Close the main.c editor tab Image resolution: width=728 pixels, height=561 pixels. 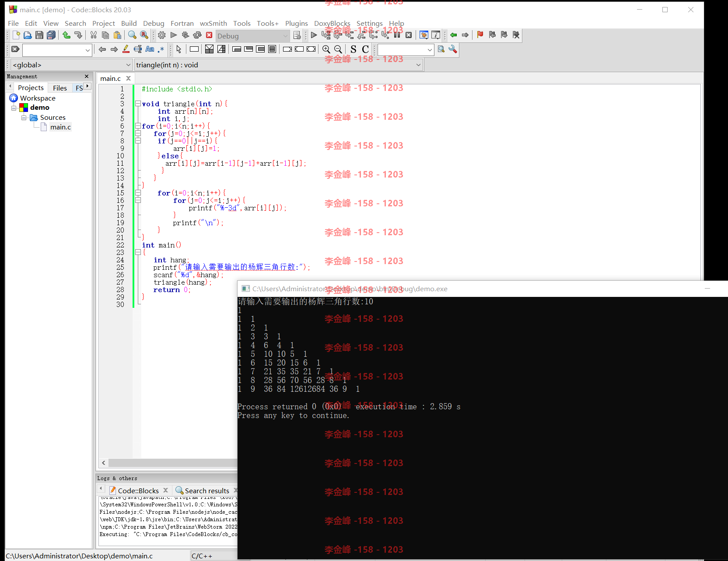(x=128, y=78)
